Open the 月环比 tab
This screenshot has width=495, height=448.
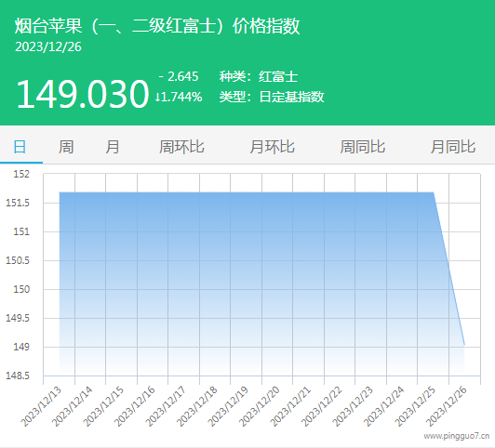pos(272,147)
